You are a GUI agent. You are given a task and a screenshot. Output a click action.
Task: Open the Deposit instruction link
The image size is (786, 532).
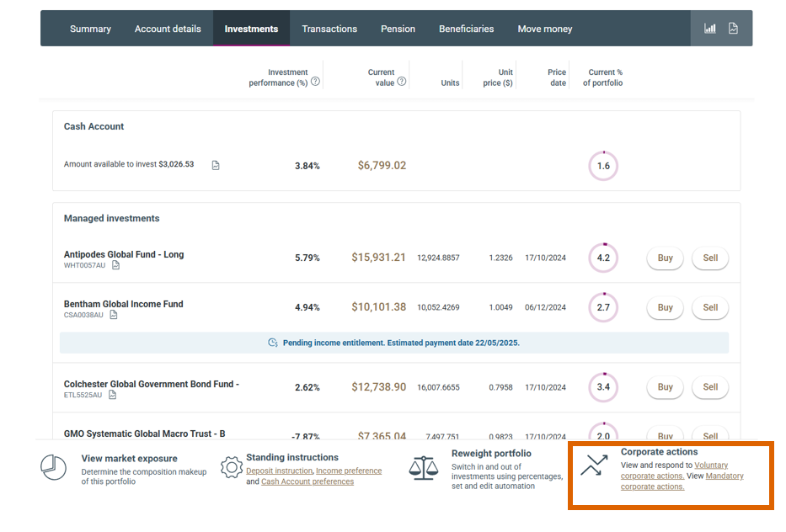(x=279, y=471)
